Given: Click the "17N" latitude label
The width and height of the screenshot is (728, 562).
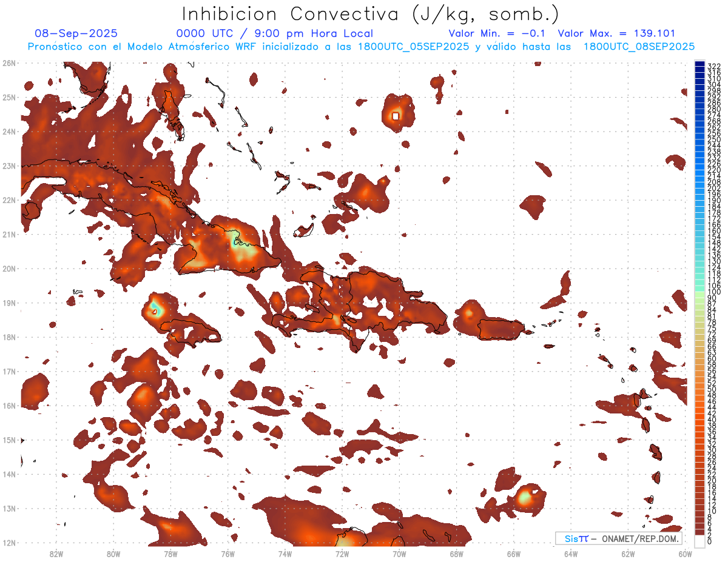Looking at the screenshot, I should 9,371.
